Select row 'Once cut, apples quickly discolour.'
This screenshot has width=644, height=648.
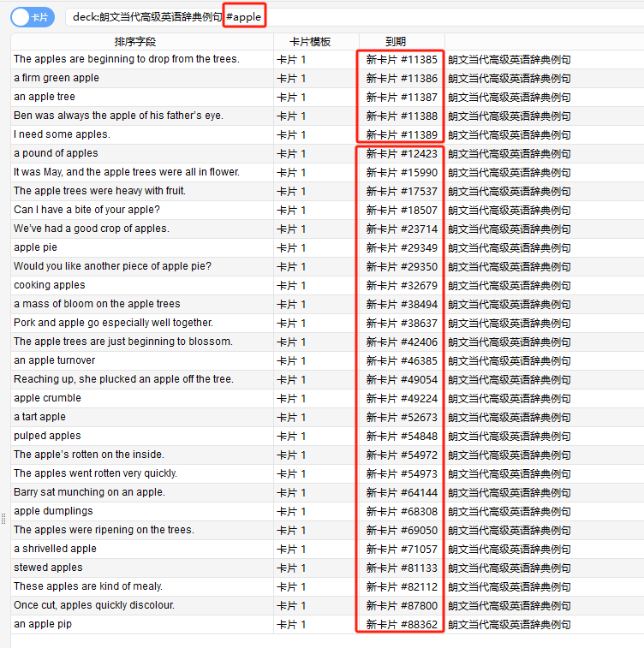[x=327, y=605]
